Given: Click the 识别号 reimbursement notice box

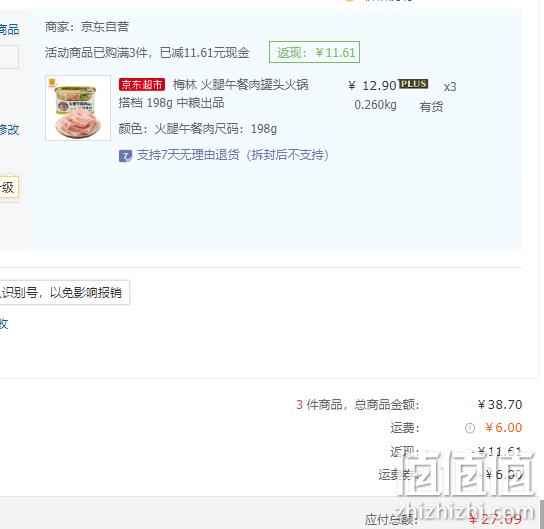Looking at the screenshot, I should pos(65,292).
